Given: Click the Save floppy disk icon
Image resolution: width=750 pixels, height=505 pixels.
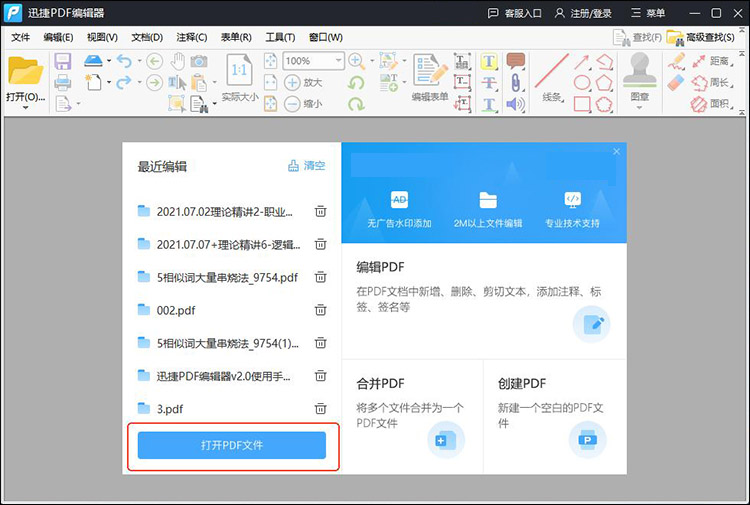Looking at the screenshot, I should point(63,61).
